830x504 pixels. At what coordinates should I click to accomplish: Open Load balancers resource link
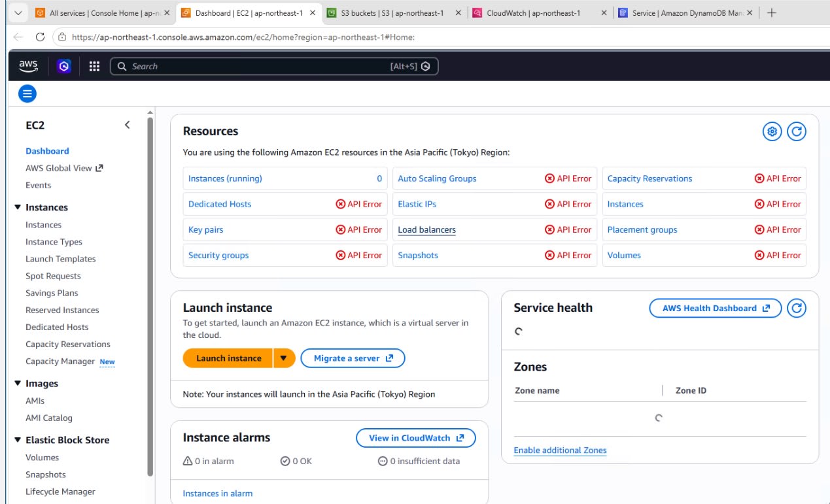[x=426, y=229]
